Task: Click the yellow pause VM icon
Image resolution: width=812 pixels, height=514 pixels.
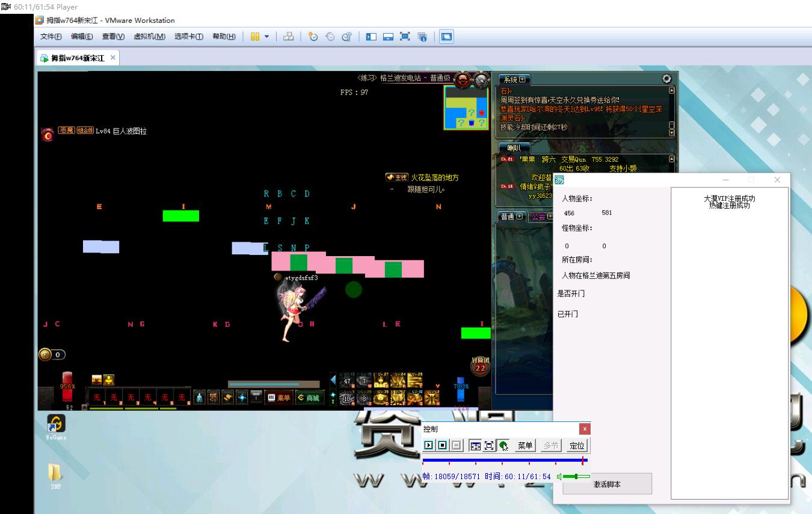Action: pyautogui.click(x=255, y=37)
